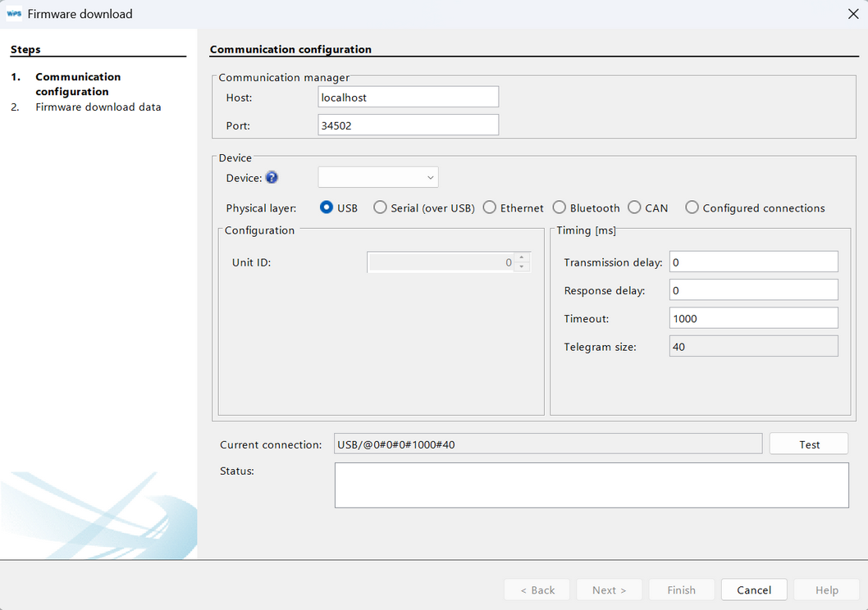Image resolution: width=868 pixels, height=610 pixels.
Task: Select step 2 Firmware download data
Action: [x=98, y=107]
